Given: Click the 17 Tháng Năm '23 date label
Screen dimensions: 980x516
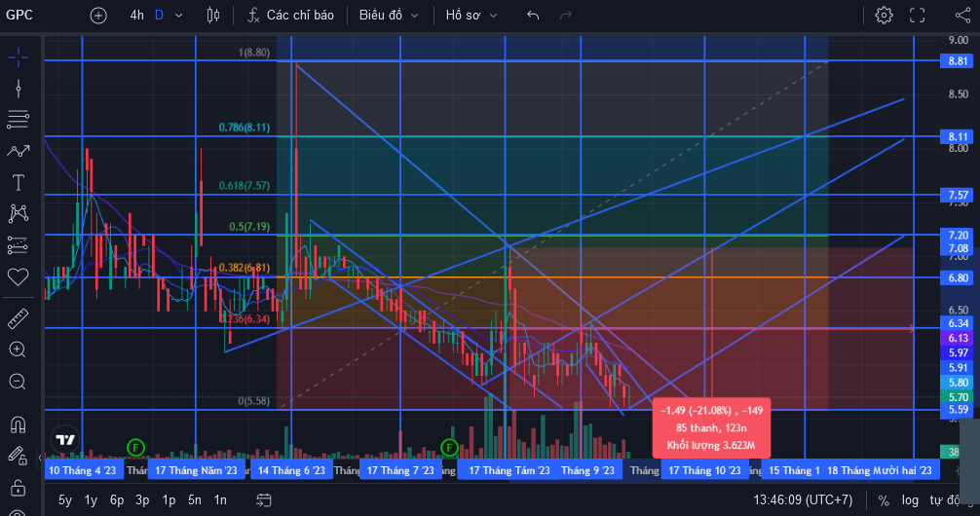Looking at the screenshot, I should click(x=196, y=470).
